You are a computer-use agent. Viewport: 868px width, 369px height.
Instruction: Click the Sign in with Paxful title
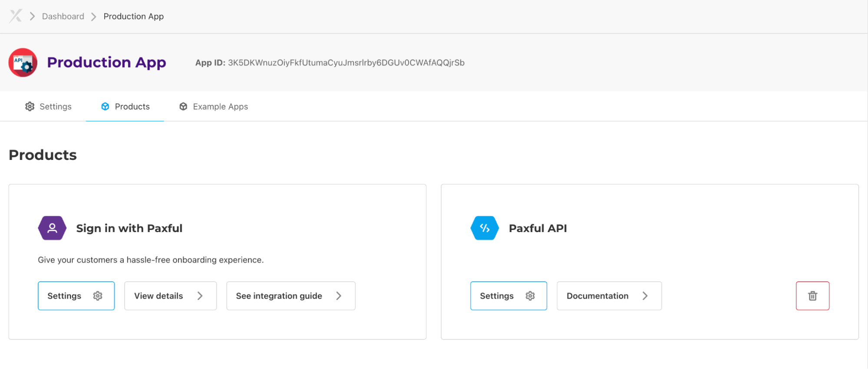pyautogui.click(x=129, y=228)
